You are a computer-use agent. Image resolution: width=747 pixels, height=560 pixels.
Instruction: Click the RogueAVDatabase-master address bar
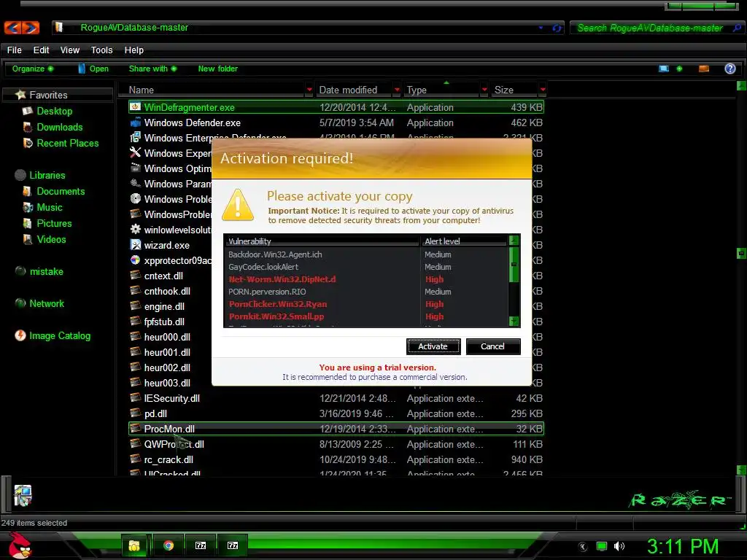click(x=308, y=28)
